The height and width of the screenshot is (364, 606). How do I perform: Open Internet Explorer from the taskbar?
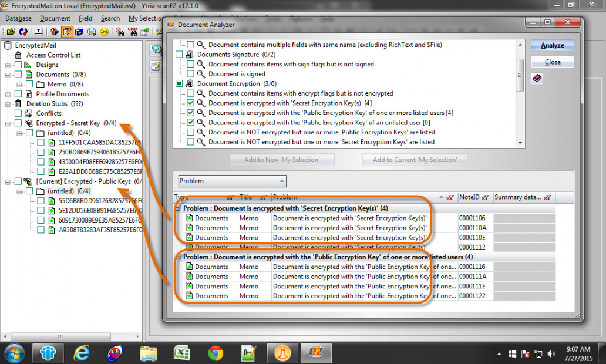[x=82, y=353]
